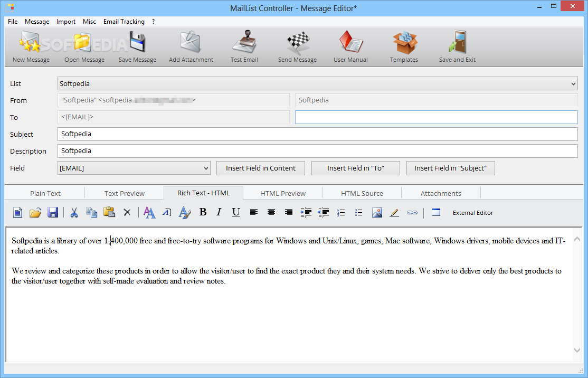The height and width of the screenshot is (378, 588).
Task: Click the Subject input field
Action: (x=318, y=134)
